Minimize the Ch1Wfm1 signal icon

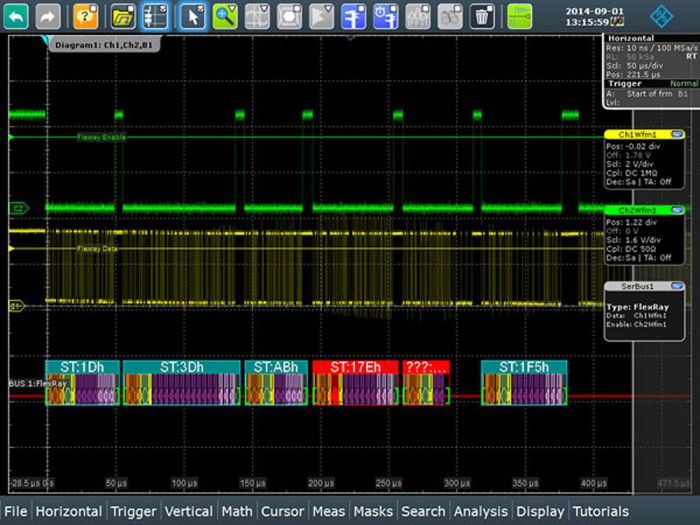(677, 134)
